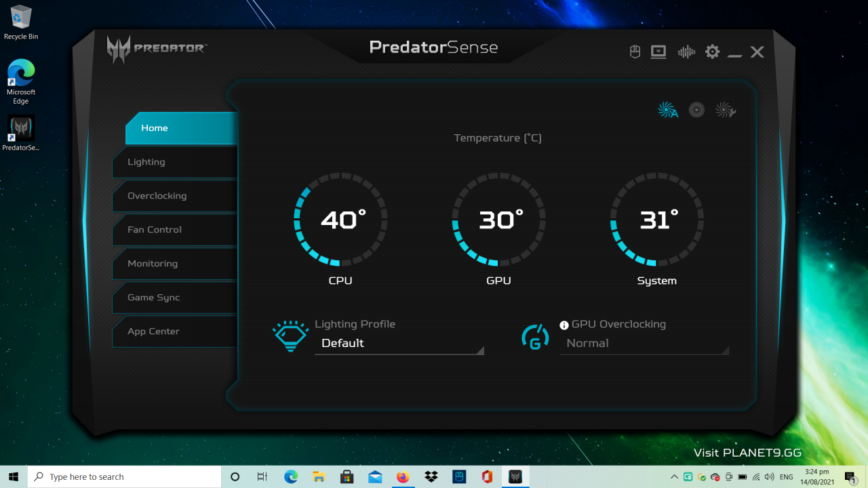The width and height of the screenshot is (868, 488).
Task: Open the Monitoring tab
Action: coord(175,264)
